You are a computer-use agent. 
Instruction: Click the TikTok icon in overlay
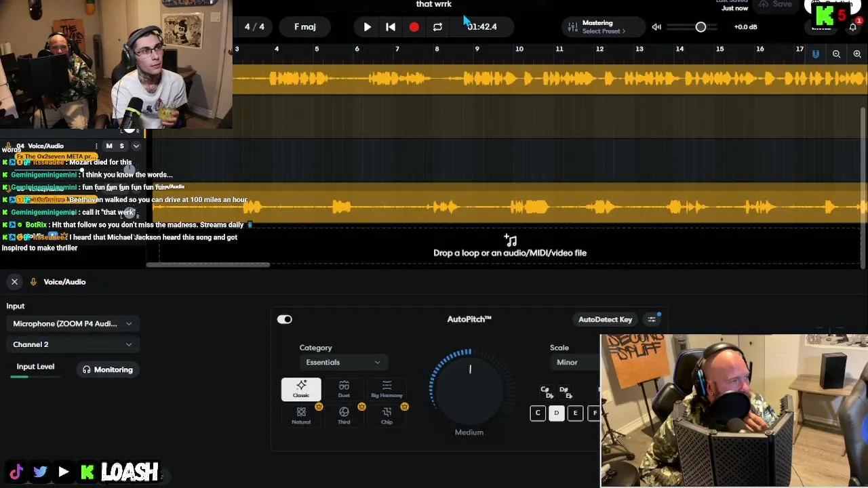[x=16, y=472]
